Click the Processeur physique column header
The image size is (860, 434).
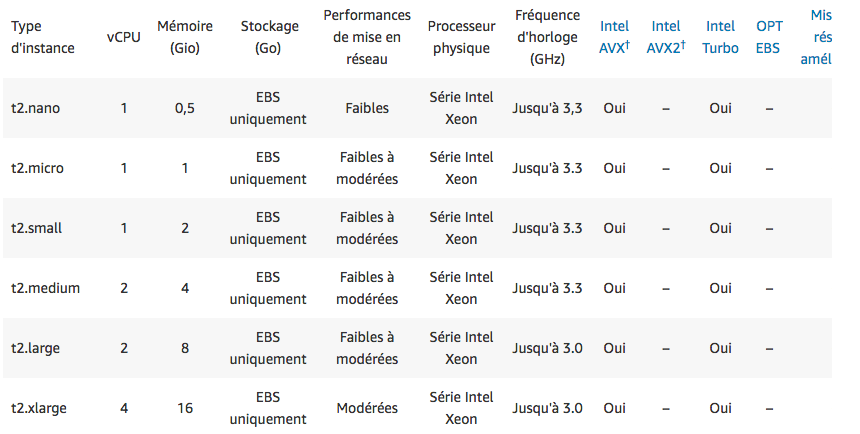pyautogui.click(x=461, y=37)
